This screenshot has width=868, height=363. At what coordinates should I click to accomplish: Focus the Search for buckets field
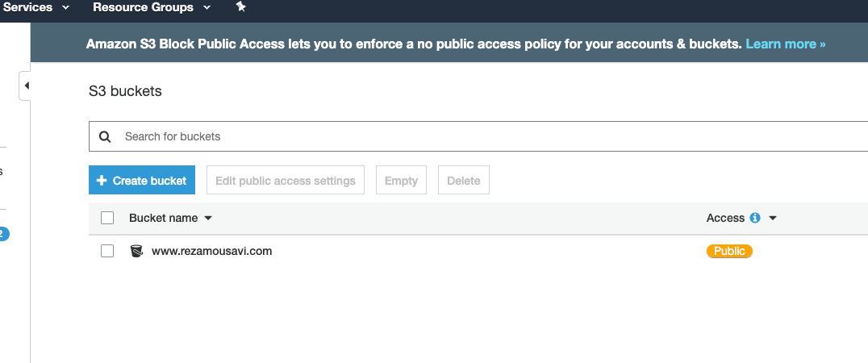(x=478, y=136)
